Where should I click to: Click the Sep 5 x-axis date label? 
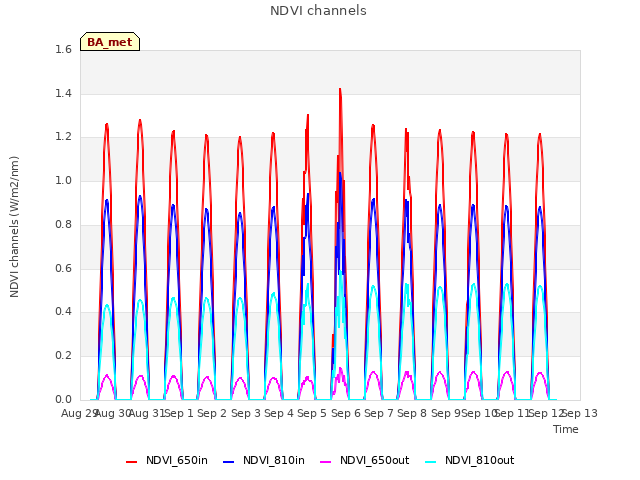[312, 413]
